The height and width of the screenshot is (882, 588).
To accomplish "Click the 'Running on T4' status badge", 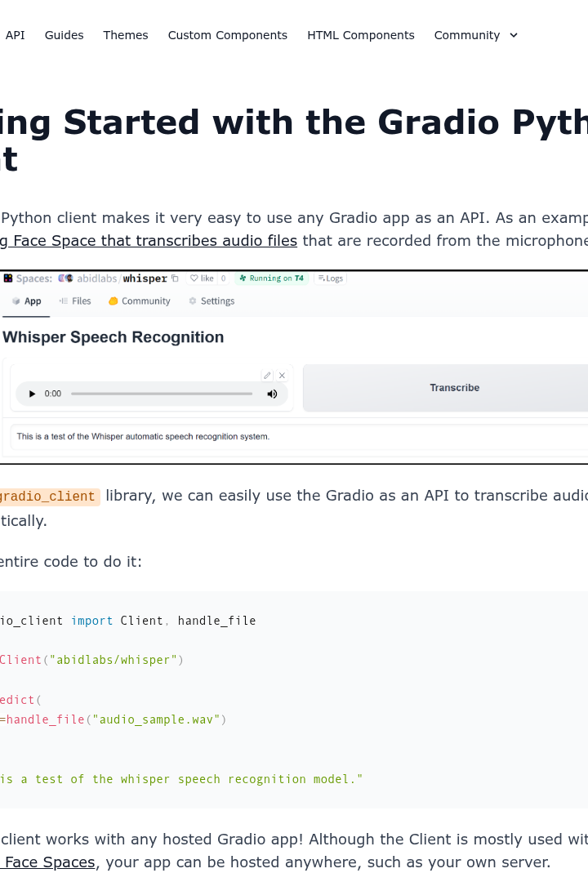I will point(271,278).
